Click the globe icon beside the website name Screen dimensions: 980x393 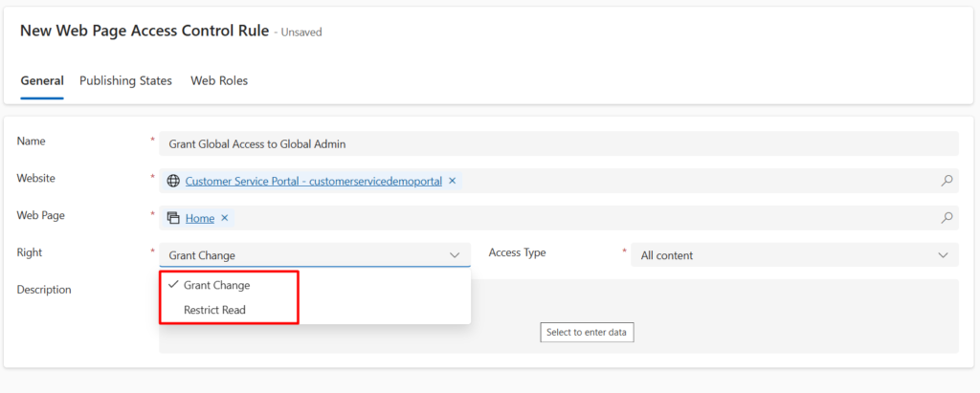click(174, 181)
